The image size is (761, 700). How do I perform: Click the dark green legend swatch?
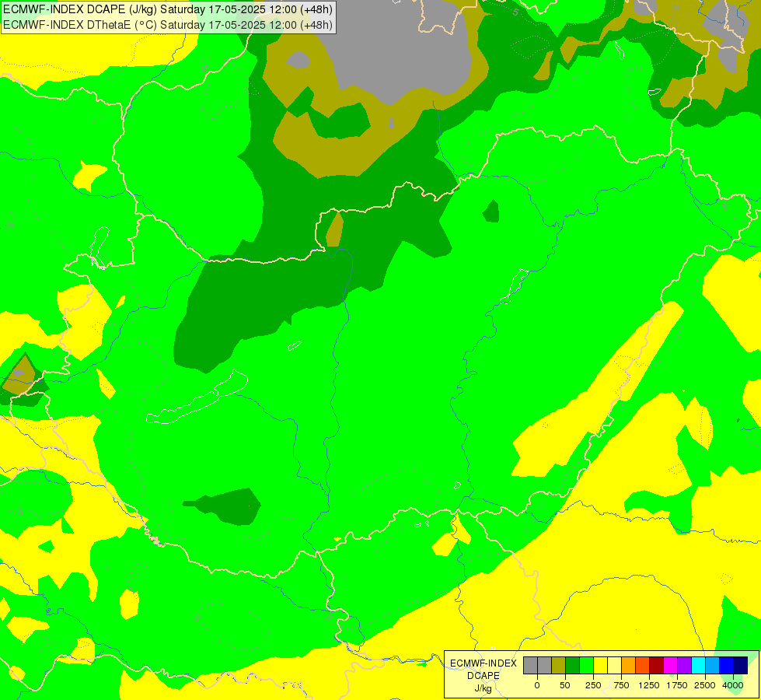[573, 665]
